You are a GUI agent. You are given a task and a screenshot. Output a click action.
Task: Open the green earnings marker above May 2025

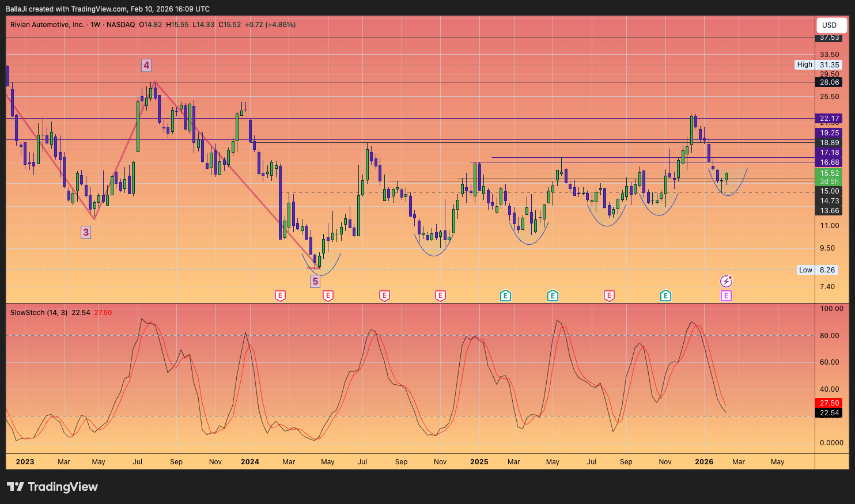(553, 296)
